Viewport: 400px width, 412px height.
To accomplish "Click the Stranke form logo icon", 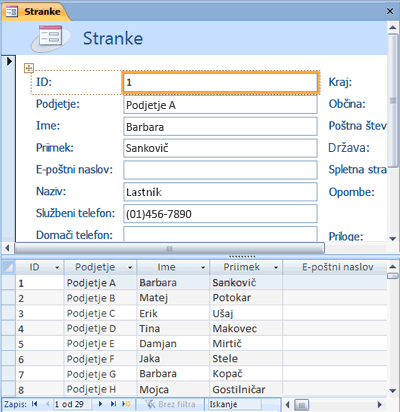I will pyautogui.click(x=50, y=38).
